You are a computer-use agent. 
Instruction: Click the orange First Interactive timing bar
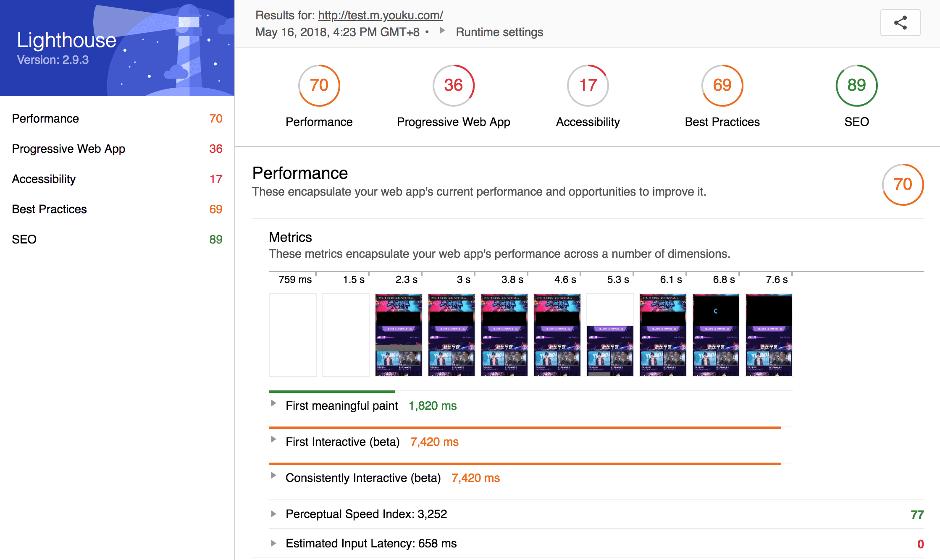click(x=525, y=428)
